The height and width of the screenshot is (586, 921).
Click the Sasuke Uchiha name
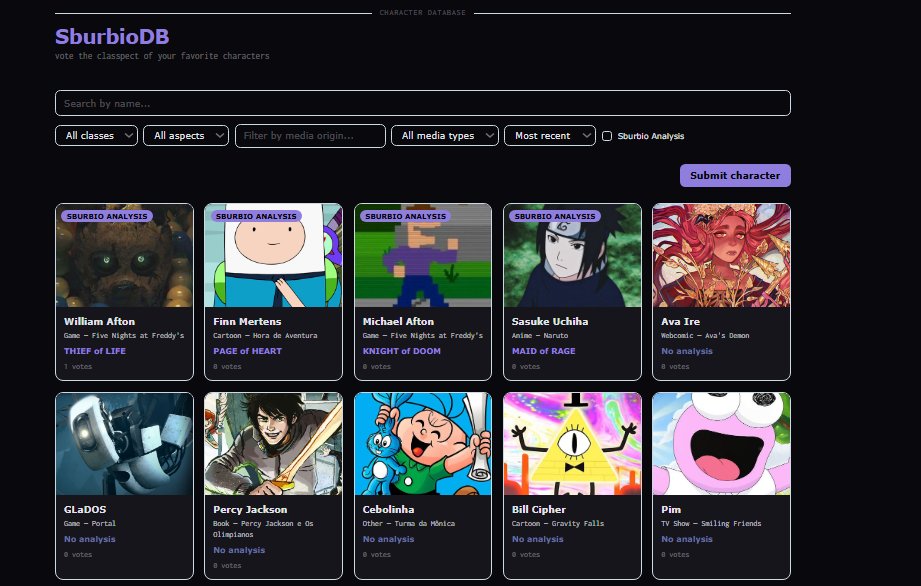[x=550, y=321]
